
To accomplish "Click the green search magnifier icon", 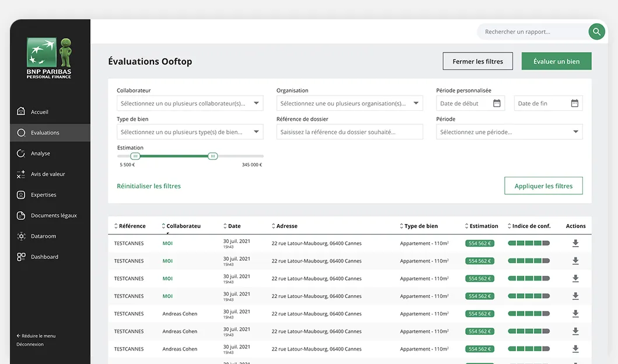I will [x=596, y=32].
